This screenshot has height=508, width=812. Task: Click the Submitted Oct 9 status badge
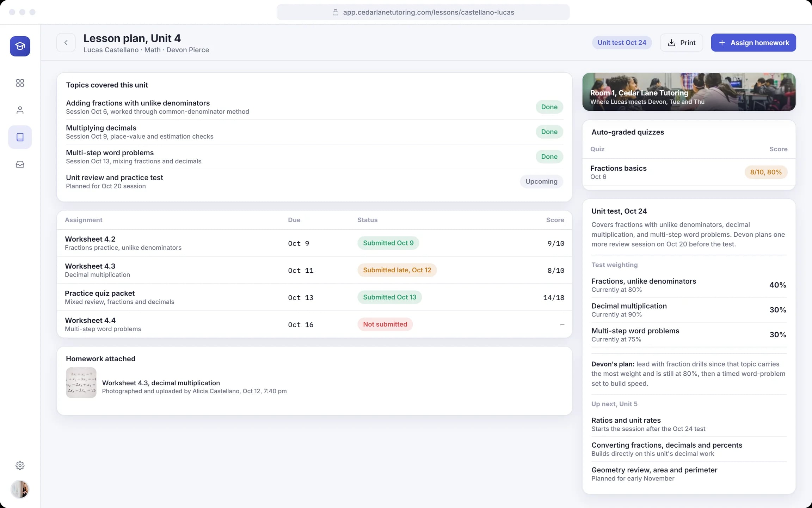[388, 243]
